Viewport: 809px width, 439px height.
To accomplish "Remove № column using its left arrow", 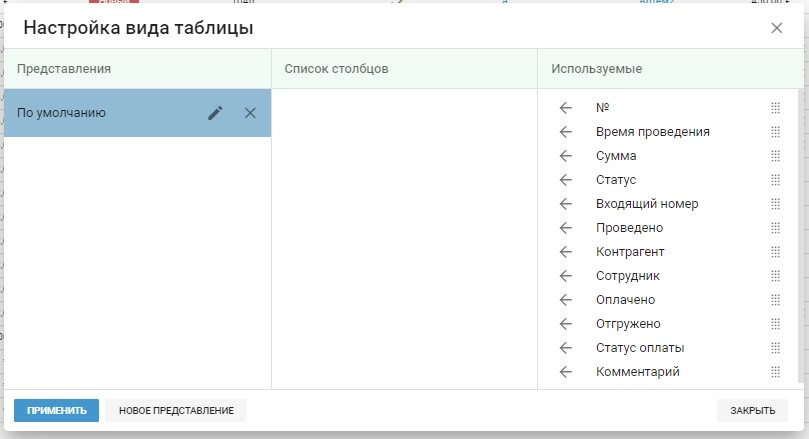I will [566, 108].
